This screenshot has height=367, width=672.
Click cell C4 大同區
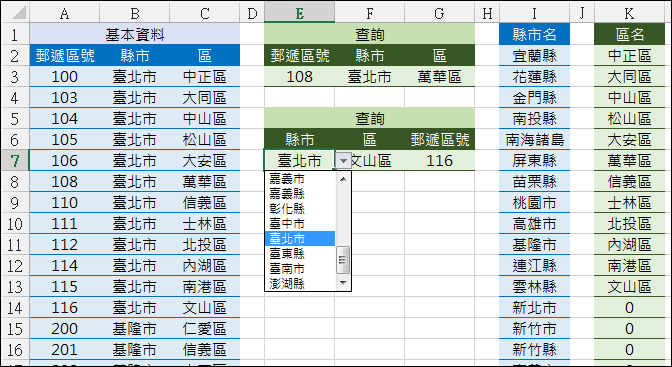pos(204,97)
